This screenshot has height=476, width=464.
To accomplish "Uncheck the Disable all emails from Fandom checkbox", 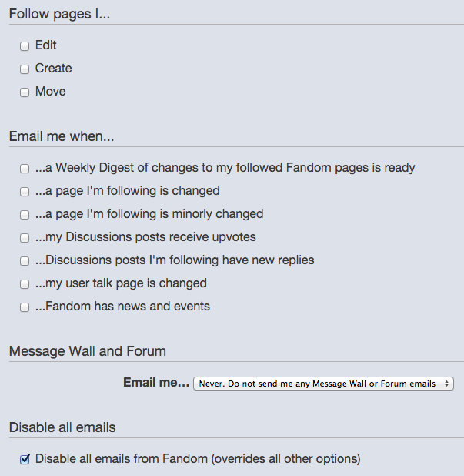I will click(25, 460).
